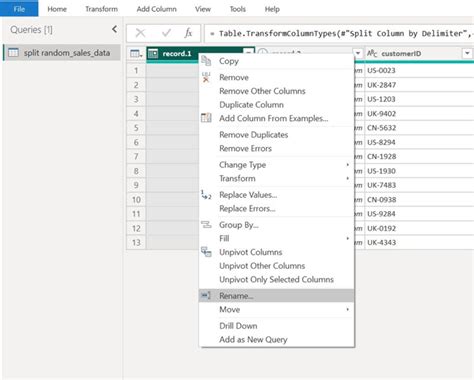Open filter dropdown left of customerID

click(358, 53)
